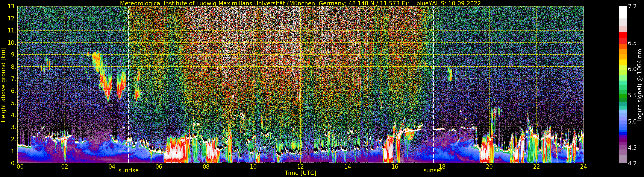The image size is (644, 177).
Task: Pick the gray bottom segment of the colorbar
Action: (623, 159)
